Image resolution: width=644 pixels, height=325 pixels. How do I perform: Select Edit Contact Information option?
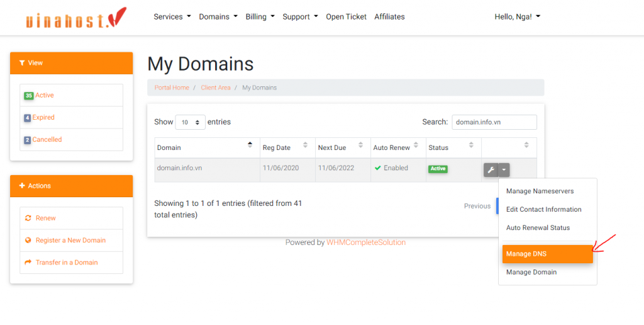coord(543,209)
